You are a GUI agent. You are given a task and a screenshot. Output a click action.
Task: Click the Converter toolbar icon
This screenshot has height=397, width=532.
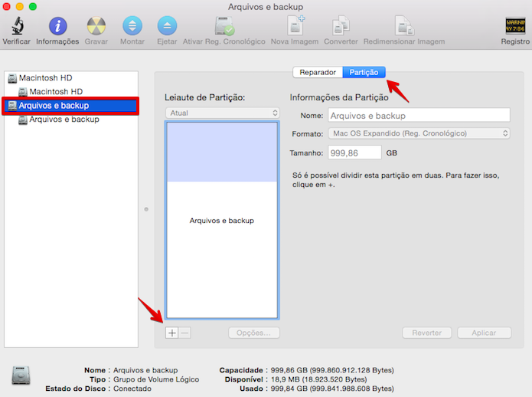(341, 26)
